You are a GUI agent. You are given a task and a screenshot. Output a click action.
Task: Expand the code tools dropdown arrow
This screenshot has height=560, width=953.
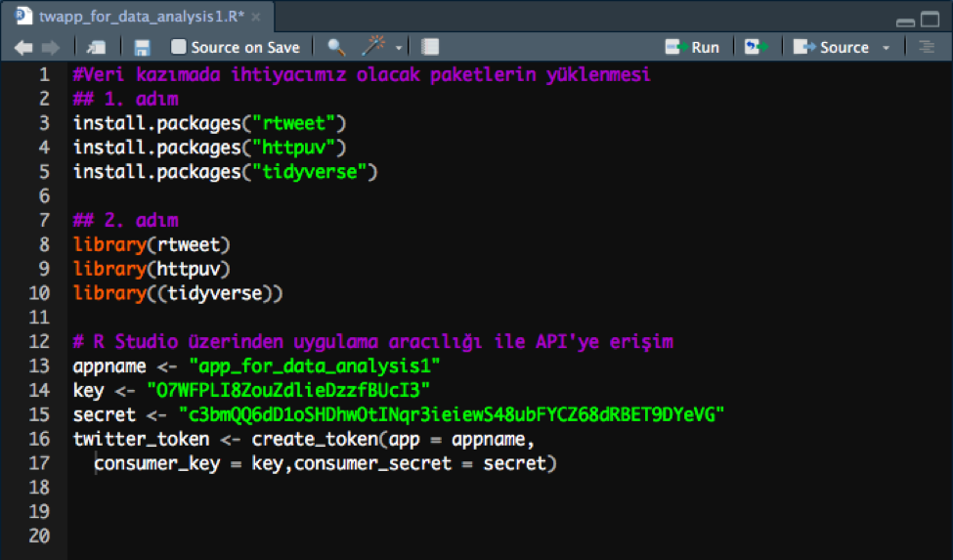[x=399, y=48]
